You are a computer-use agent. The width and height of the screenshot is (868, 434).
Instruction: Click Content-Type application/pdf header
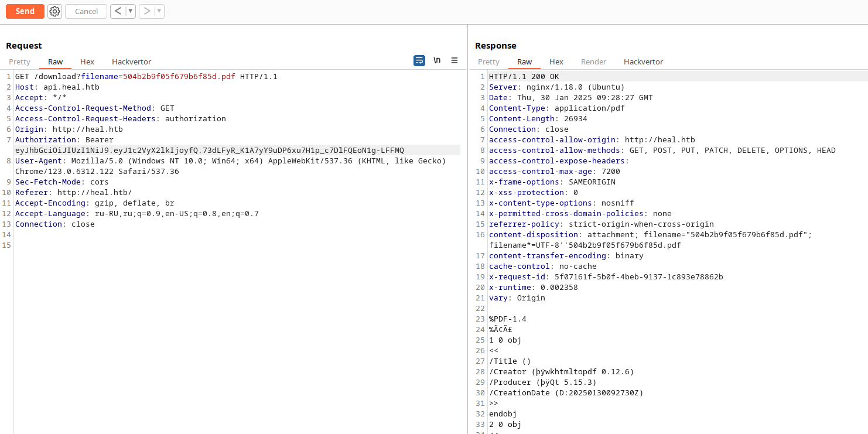557,108
